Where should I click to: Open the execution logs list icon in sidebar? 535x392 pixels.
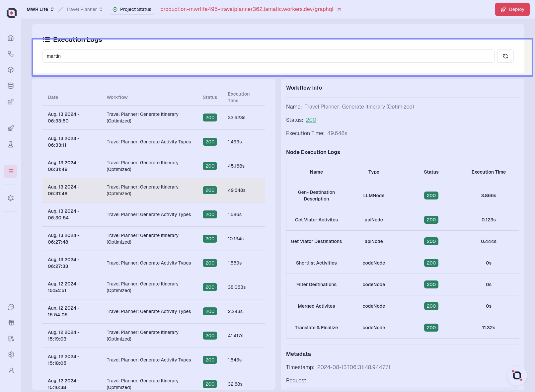tap(11, 171)
